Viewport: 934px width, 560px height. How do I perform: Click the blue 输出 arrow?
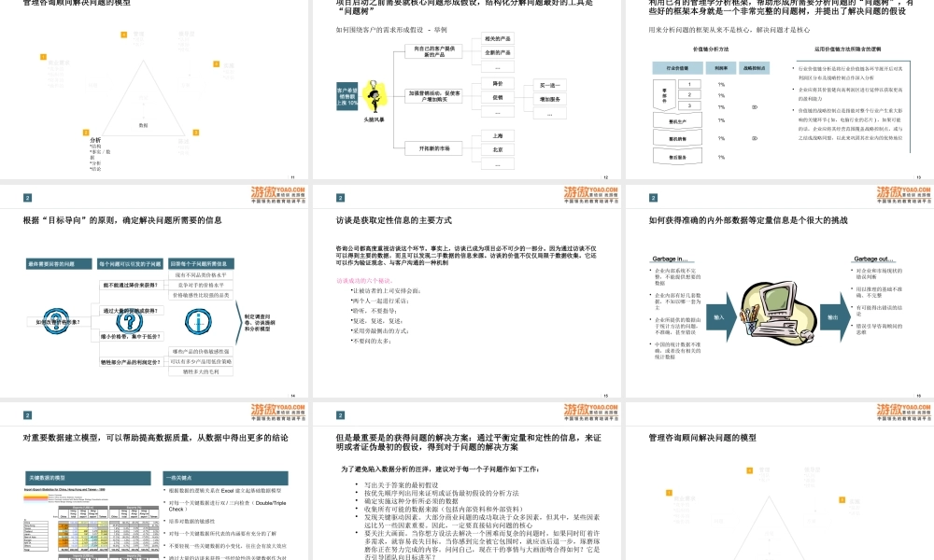(834, 316)
